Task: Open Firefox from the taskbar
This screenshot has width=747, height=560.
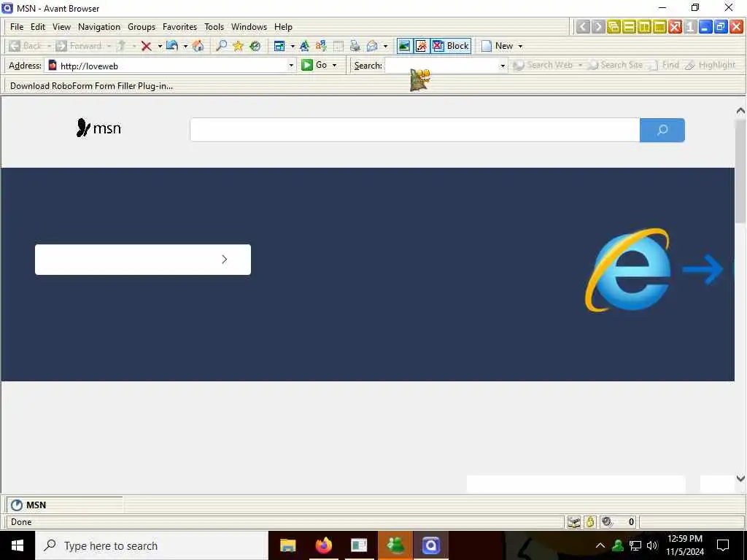Action: click(323, 545)
